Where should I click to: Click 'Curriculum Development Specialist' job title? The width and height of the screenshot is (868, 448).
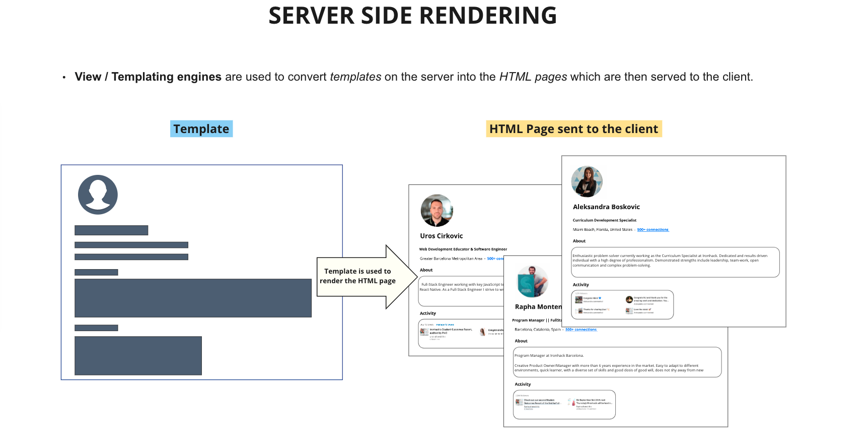(604, 220)
